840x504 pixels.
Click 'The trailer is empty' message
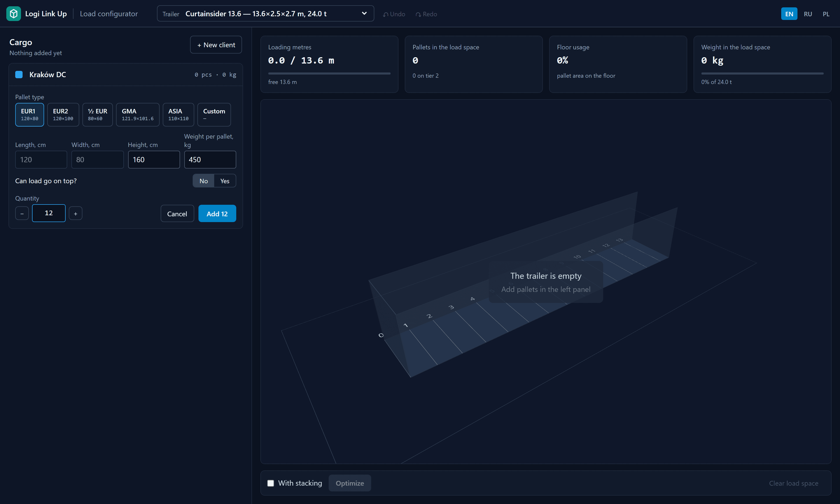pyautogui.click(x=546, y=276)
